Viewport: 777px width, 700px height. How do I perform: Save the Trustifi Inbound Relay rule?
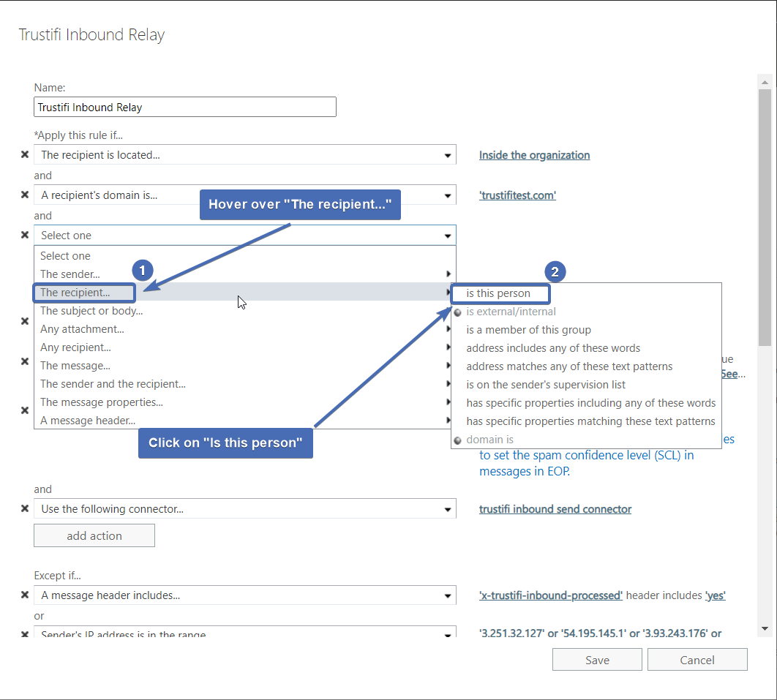597,660
